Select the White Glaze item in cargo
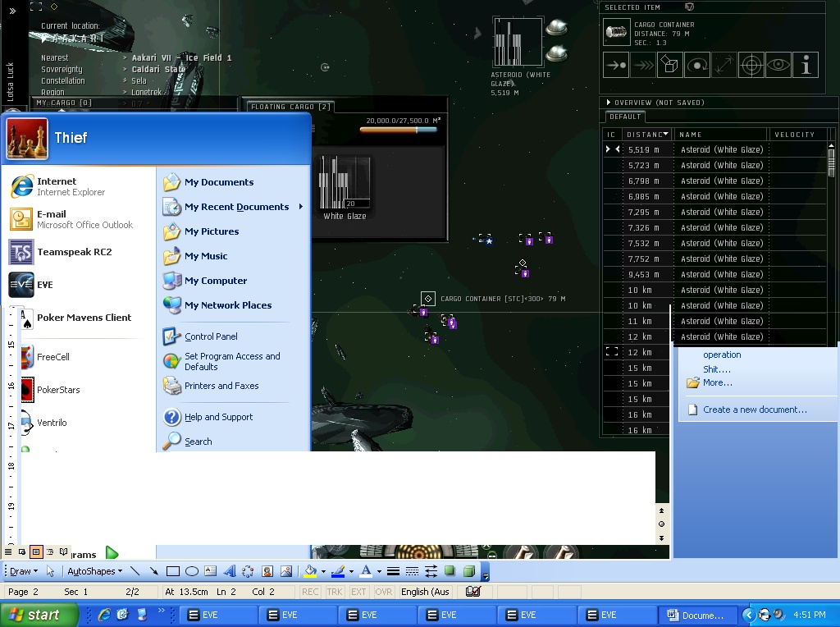The width and height of the screenshot is (840, 627). pos(345,189)
